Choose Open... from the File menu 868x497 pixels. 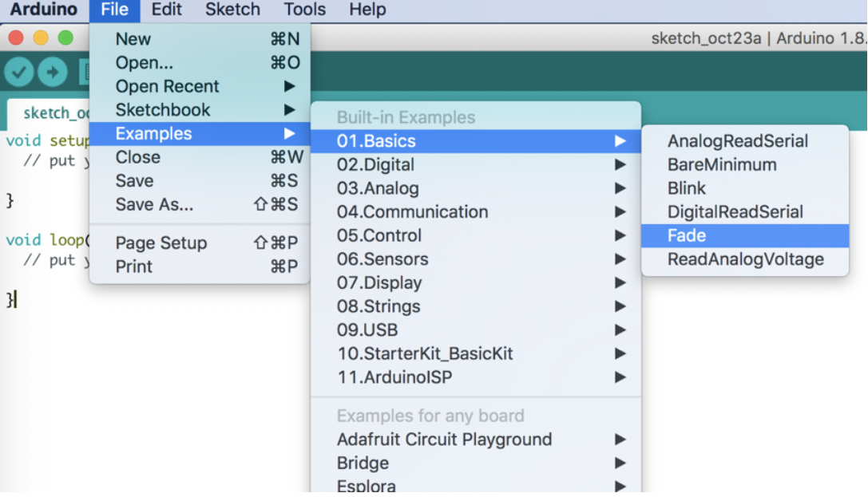(x=200, y=63)
